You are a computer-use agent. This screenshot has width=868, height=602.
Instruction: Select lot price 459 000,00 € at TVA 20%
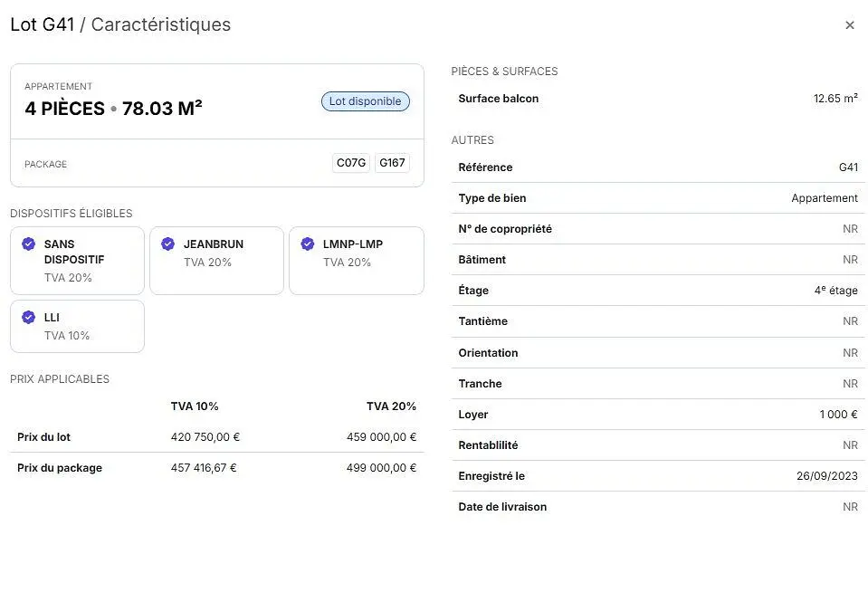pyautogui.click(x=381, y=437)
